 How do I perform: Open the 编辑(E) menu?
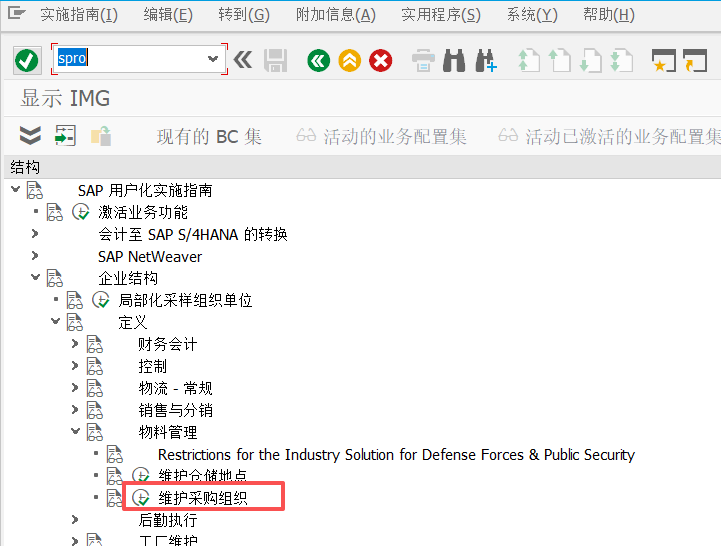pyautogui.click(x=168, y=15)
